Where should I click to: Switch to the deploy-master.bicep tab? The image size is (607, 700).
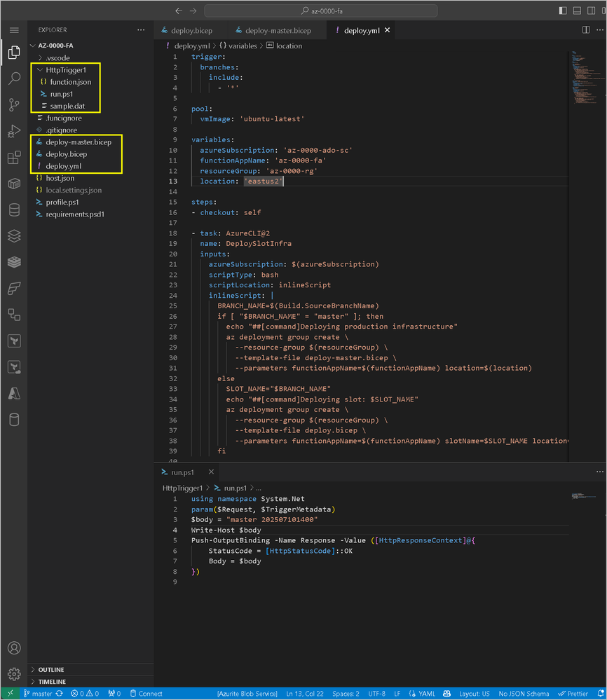pos(273,30)
